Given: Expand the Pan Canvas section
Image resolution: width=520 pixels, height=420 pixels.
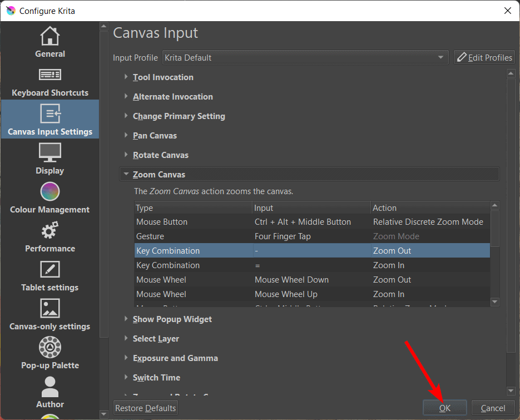Looking at the screenshot, I should pyautogui.click(x=155, y=136).
